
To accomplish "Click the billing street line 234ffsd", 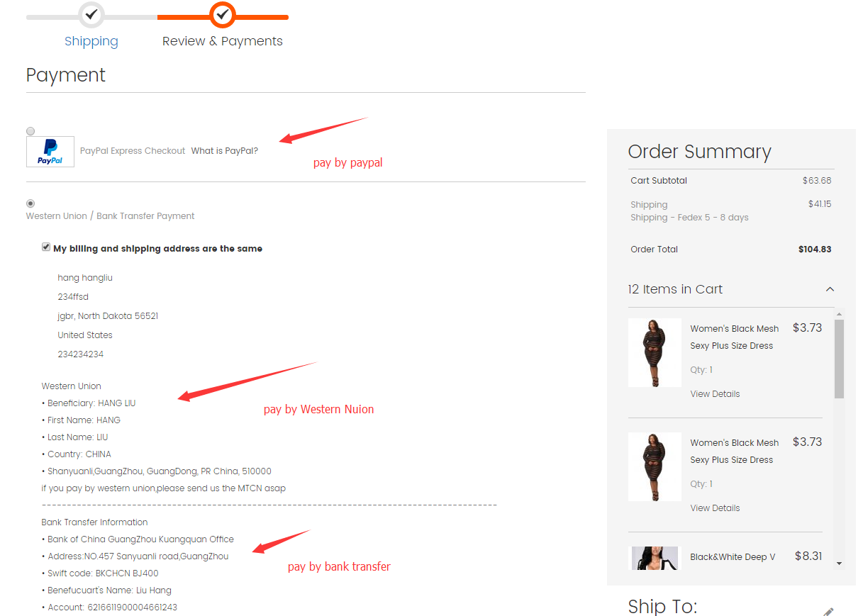I will click(73, 297).
